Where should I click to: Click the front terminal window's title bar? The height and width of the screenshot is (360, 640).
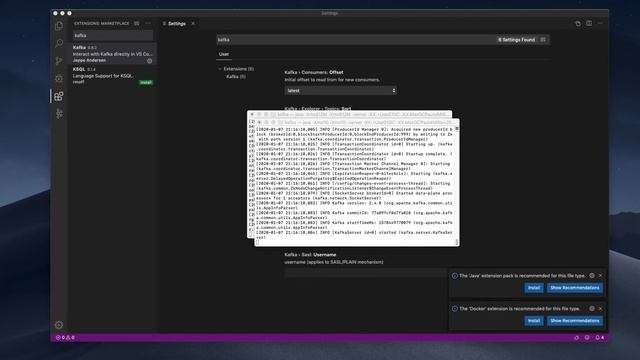(357, 122)
